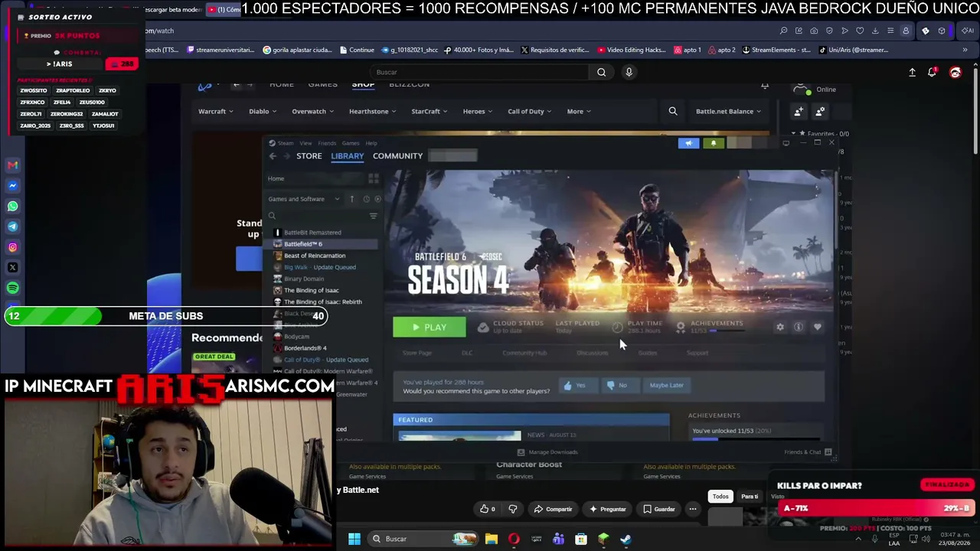Click the green megaphone announcements icon in Steam
This screenshot has width=980, height=551.
(x=688, y=143)
